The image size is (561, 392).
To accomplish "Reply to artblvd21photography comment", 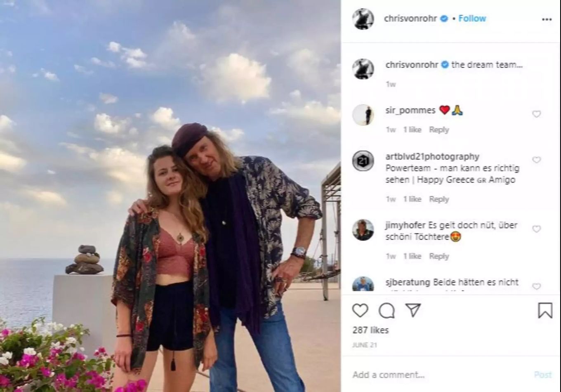I will pyautogui.click(x=438, y=199).
